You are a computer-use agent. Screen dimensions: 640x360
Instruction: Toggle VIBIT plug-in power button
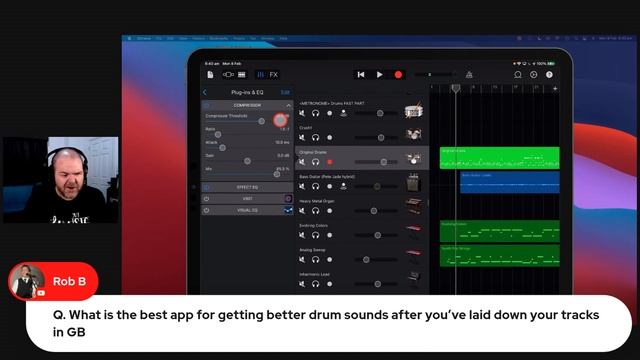point(207,199)
